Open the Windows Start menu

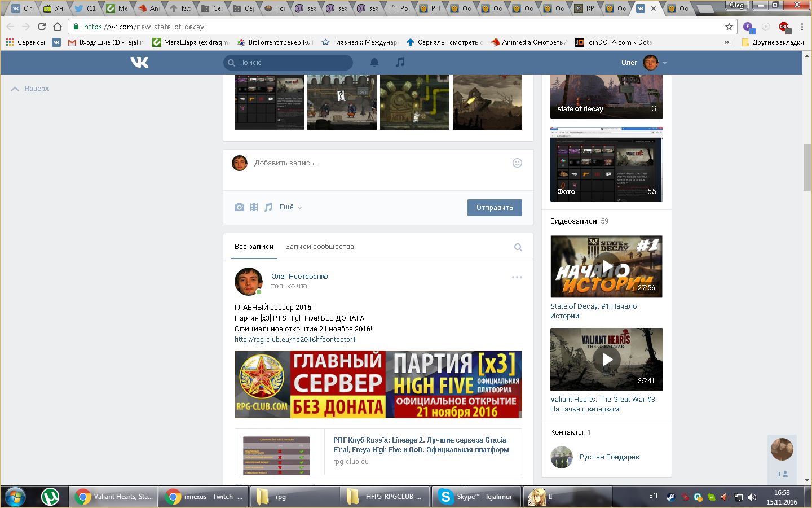(x=15, y=497)
